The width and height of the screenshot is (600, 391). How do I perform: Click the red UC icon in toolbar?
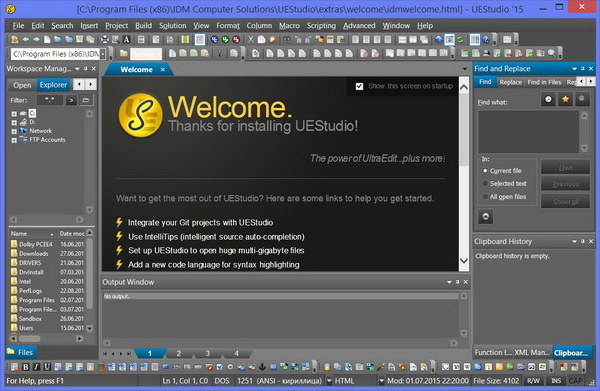pyautogui.click(x=236, y=39)
